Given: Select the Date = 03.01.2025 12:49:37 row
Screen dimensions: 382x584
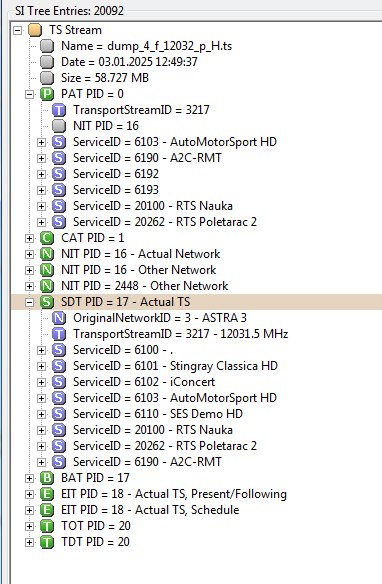Looking at the screenshot, I should pos(129,62).
